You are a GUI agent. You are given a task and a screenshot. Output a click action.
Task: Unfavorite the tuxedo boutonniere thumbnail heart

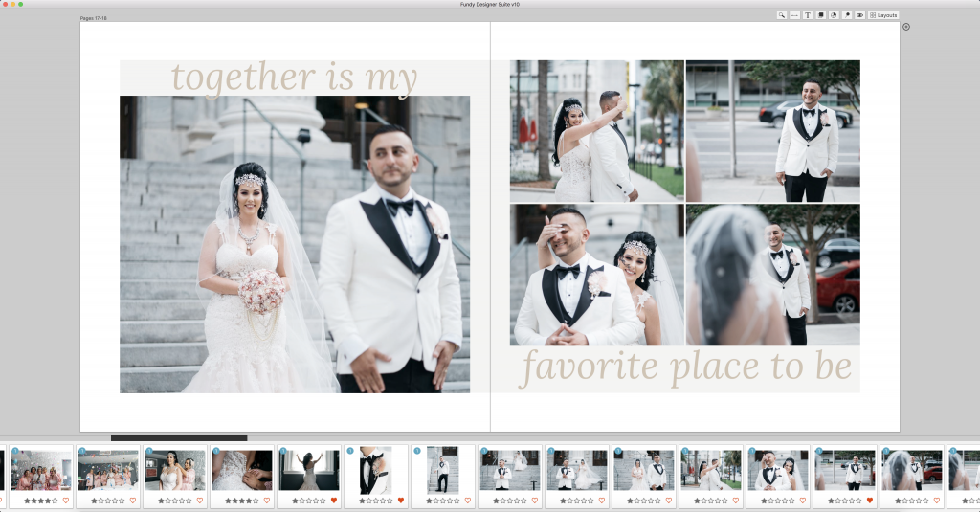click(401, 501)
